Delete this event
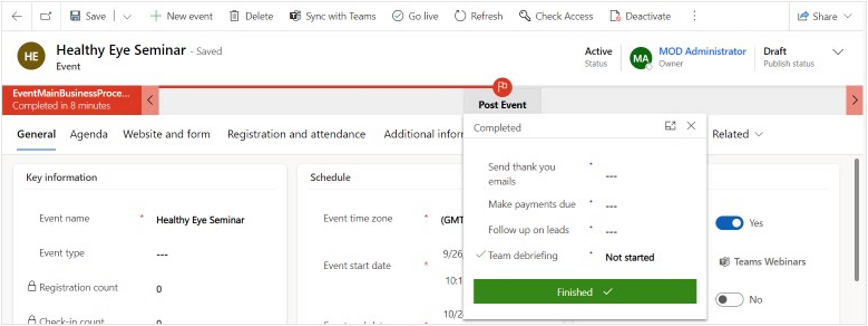 point(251,16)
